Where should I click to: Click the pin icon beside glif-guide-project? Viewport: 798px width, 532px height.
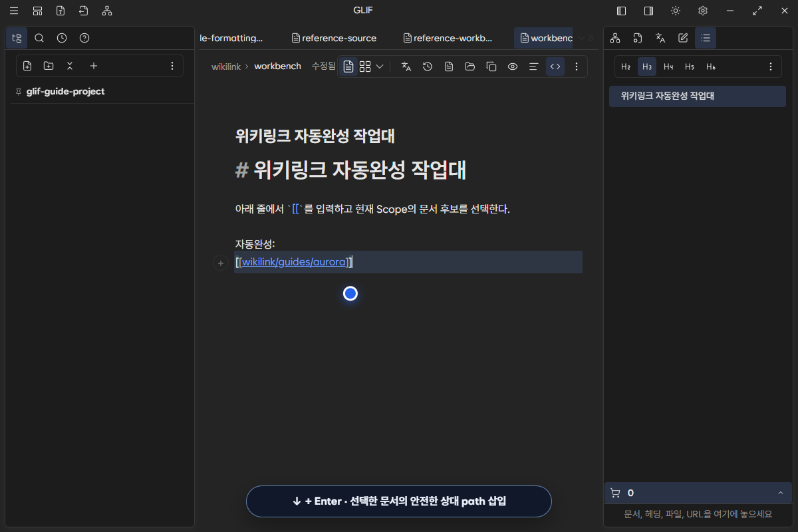click(x=19, y=92)
